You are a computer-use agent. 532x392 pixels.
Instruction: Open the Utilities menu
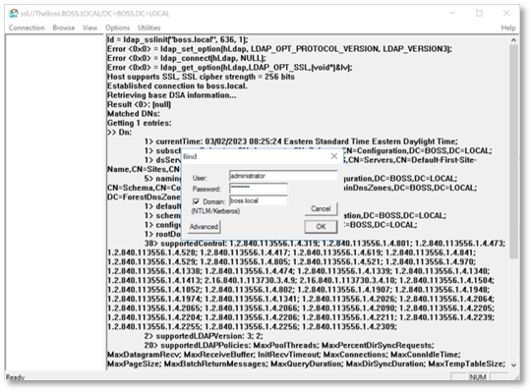(x=148, y=28)
